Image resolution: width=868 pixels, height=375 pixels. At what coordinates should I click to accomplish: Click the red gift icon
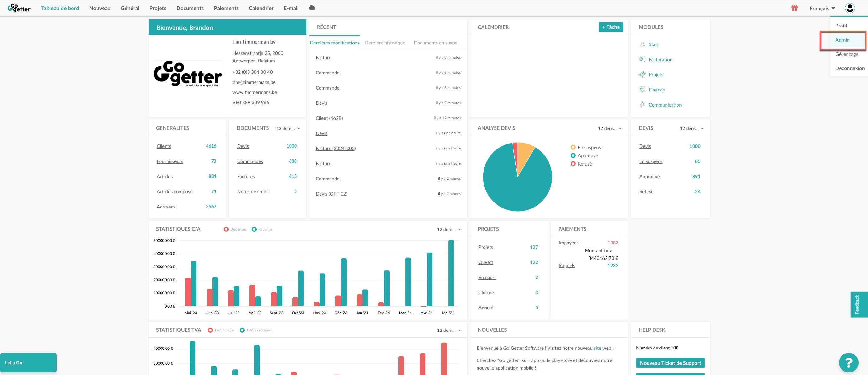[x=794, y=8]
